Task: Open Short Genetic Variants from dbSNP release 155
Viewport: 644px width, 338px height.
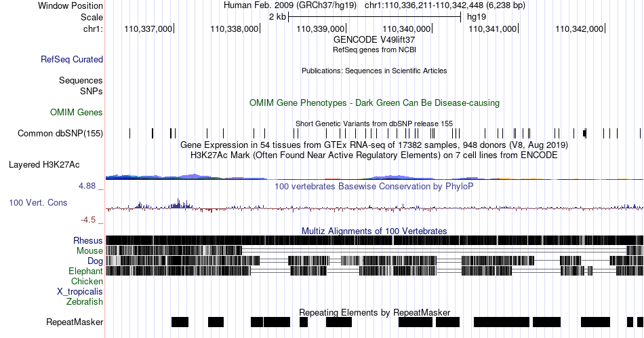Action: 374,124
